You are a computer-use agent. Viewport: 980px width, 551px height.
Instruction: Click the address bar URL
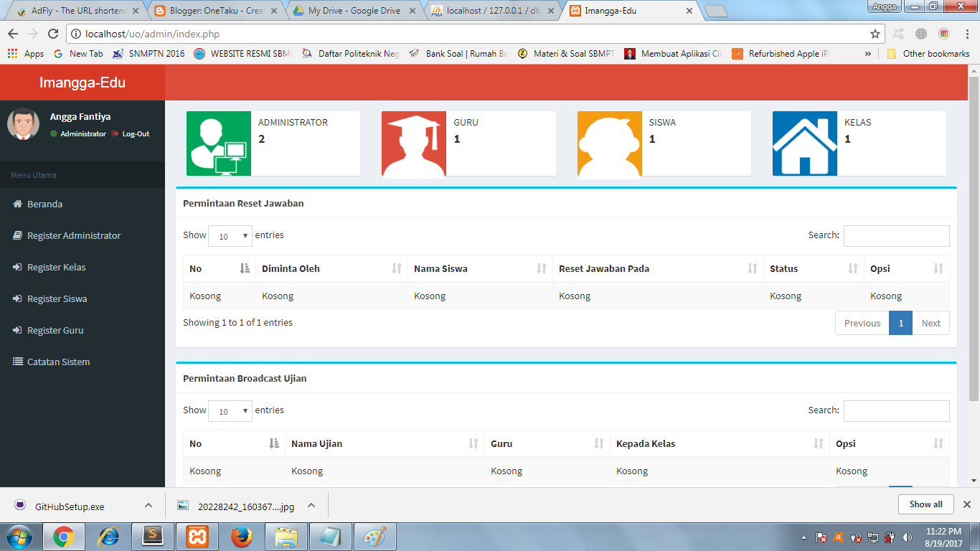pyautogui.click(x=153, y=34)
